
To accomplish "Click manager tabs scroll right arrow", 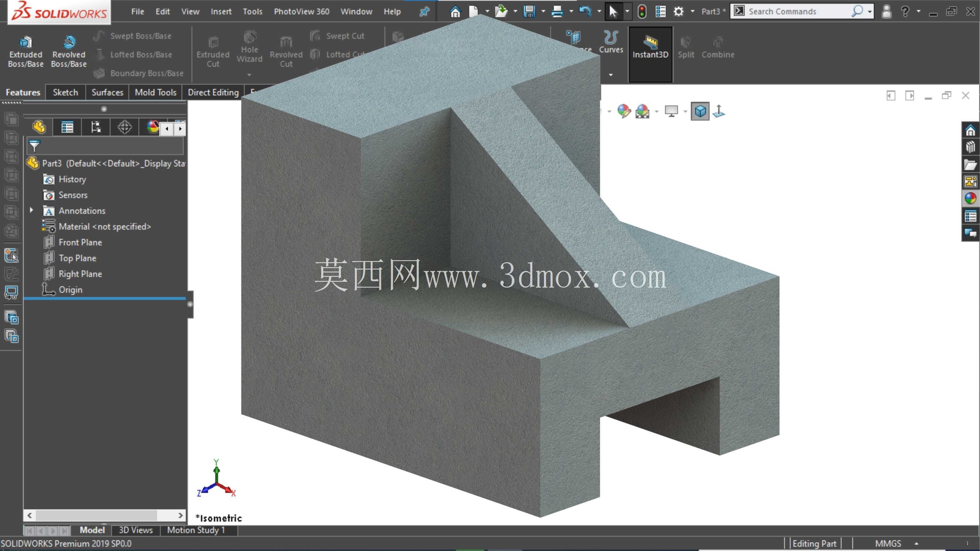I will tap(180, 129).
